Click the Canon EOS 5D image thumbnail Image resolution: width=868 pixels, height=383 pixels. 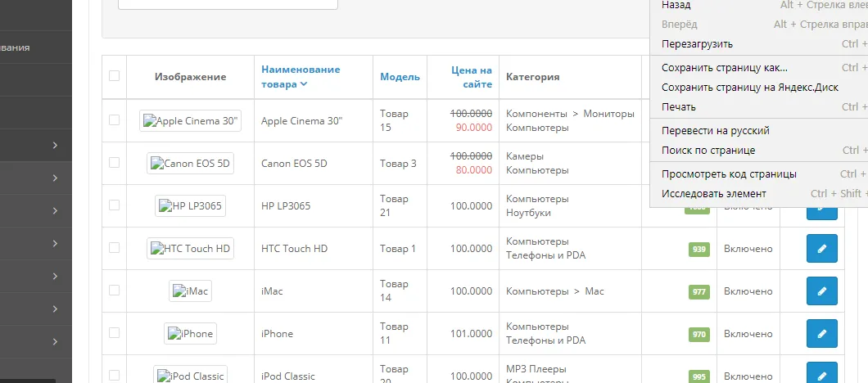tap(191, 164)
